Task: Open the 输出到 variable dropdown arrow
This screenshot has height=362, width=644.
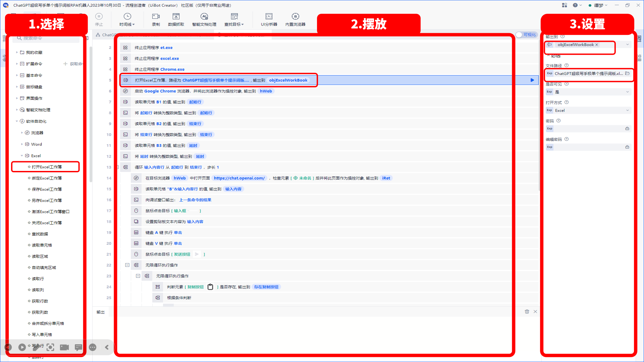Action: click(x=628, y=45)
